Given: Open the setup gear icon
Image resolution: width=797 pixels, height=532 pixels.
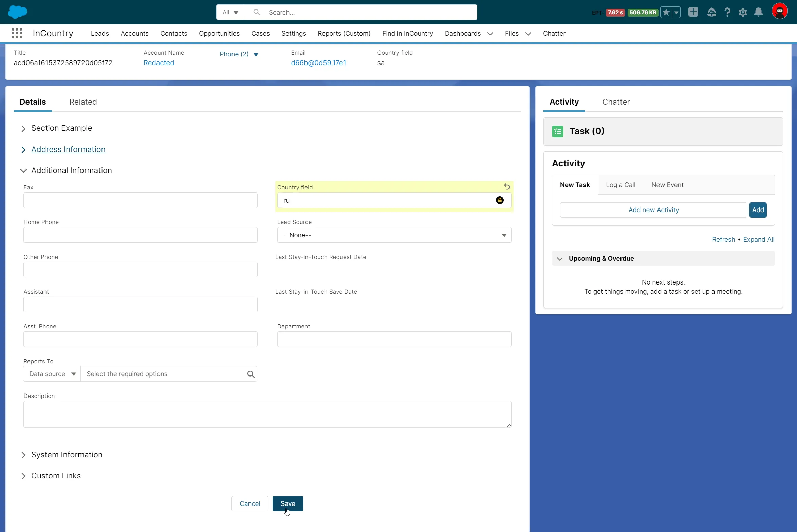Looking at the screenshot, I should (x=743, y=13).
